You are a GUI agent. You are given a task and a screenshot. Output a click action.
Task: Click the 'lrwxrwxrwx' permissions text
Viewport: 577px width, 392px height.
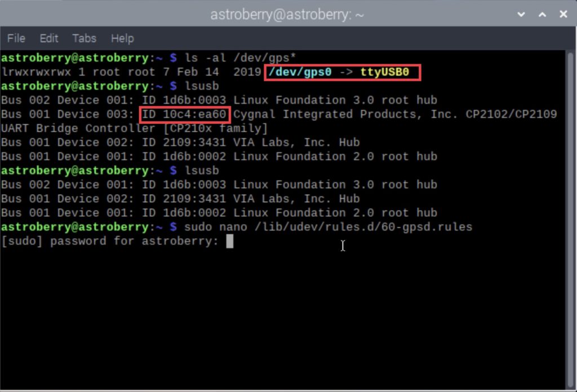tap(36, 72)
